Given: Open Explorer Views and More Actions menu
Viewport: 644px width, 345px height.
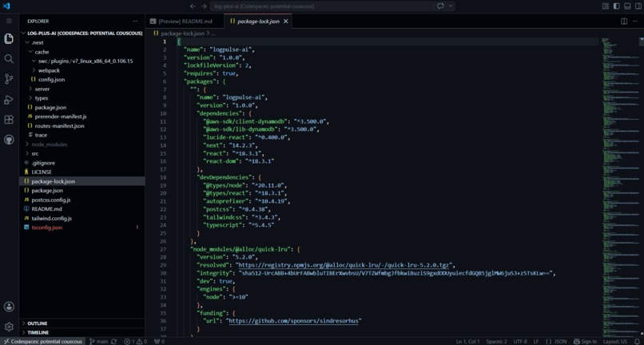Looking at the screenshot, I should tap(136, 21).
